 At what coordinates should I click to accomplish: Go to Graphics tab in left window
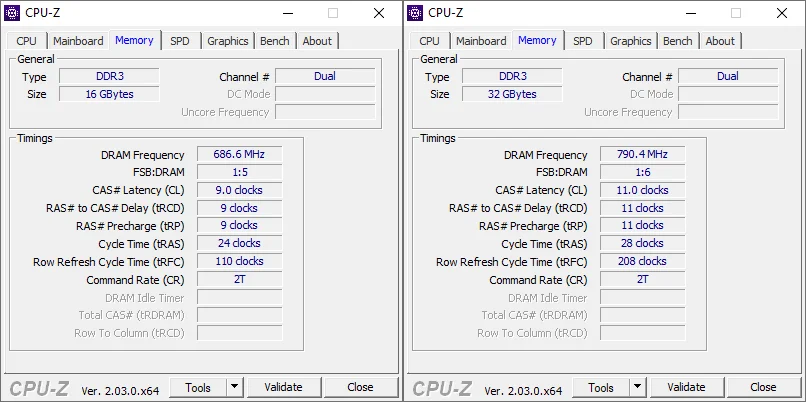click(x=228, y=41)
